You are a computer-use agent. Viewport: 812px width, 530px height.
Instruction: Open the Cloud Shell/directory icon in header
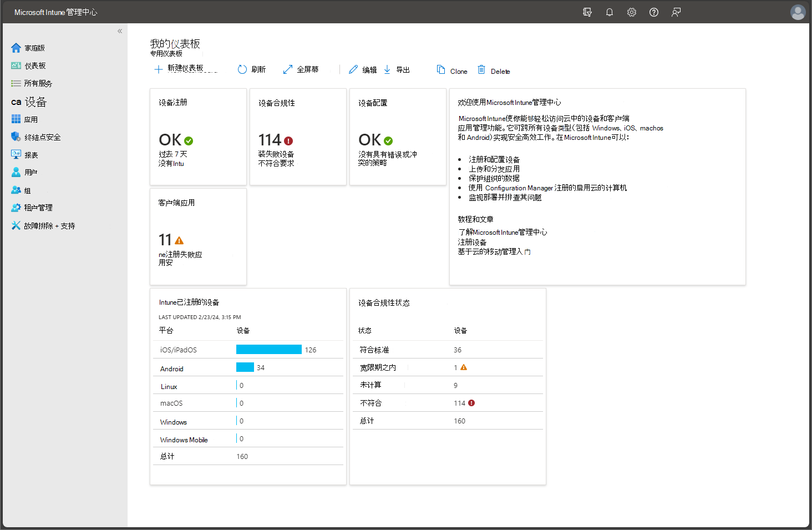(587, 12)
